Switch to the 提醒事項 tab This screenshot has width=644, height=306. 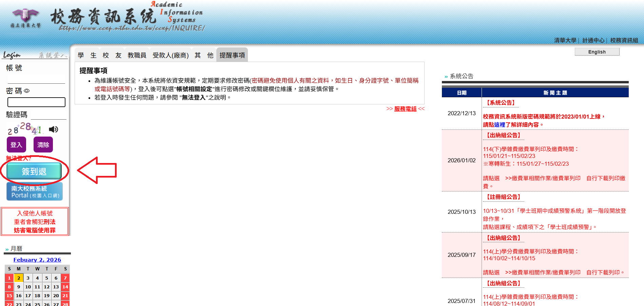[x=232, y=55]
